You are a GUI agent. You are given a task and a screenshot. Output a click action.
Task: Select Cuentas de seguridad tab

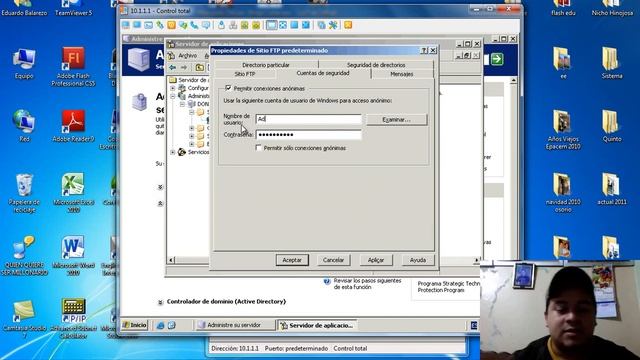(323, 73)
